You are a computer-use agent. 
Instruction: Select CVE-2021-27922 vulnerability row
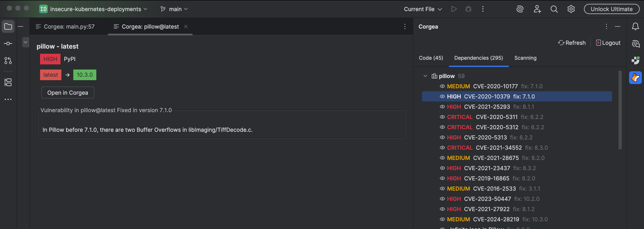[517, 209]
